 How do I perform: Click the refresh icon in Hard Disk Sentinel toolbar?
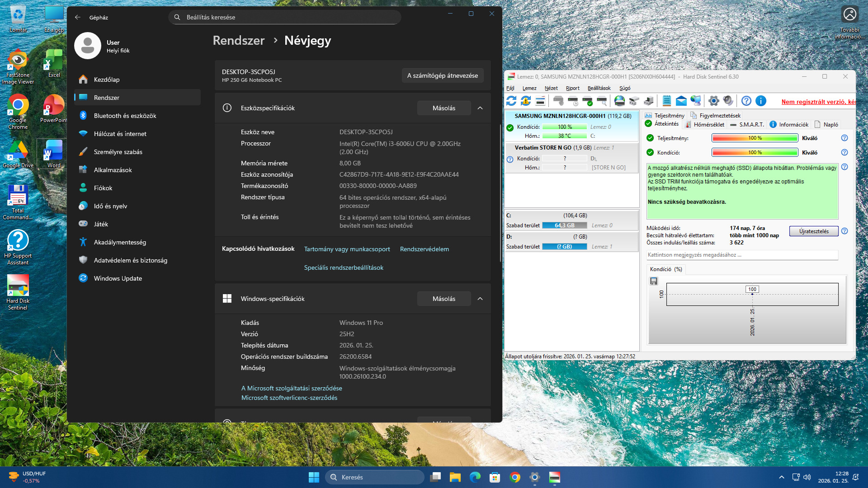pos(511,101)
